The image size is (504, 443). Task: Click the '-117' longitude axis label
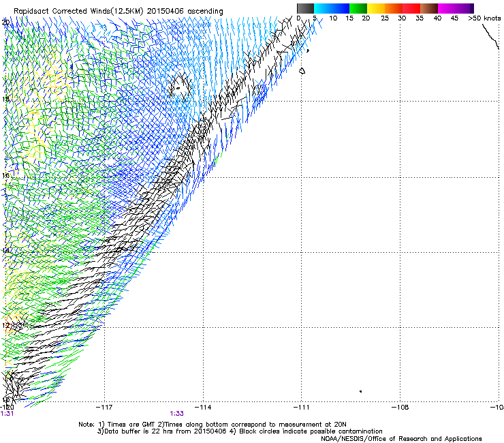point(104,408)
